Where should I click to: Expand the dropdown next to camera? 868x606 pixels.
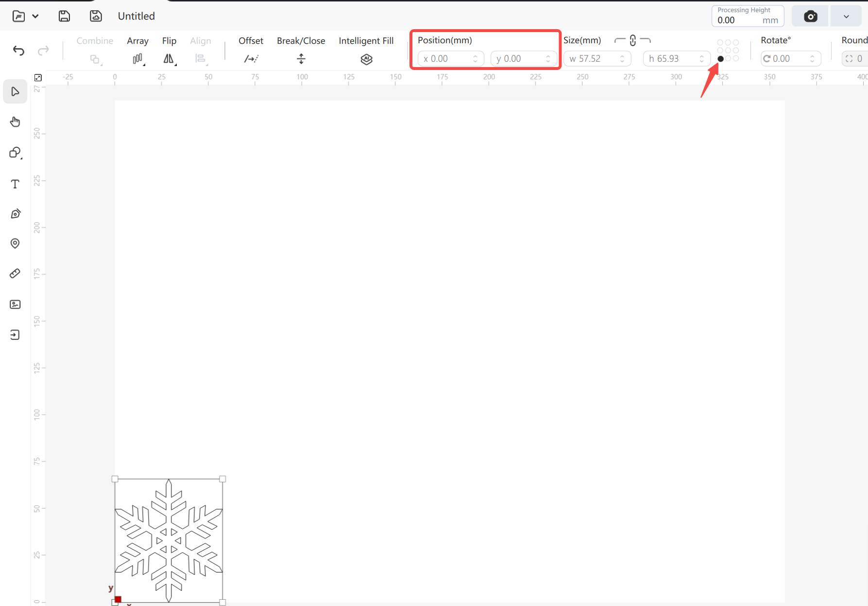point(846,17)
